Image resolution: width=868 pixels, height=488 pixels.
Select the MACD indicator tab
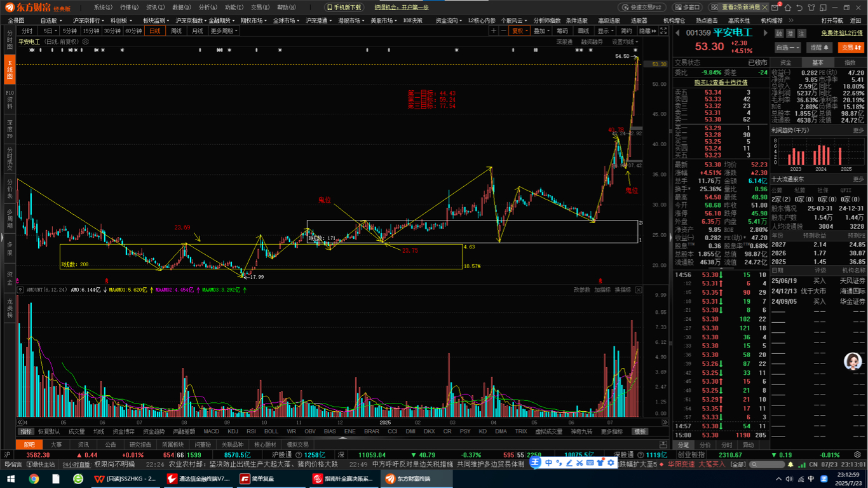pos(211,431)
